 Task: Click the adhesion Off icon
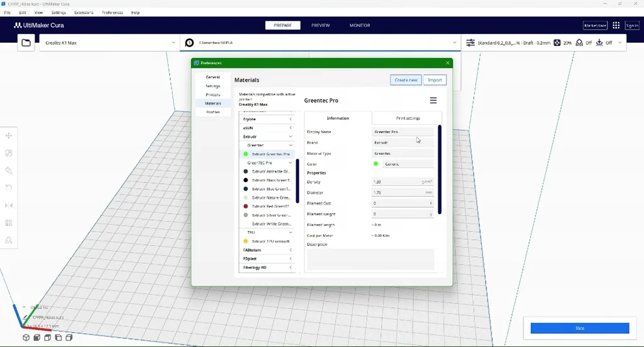click(x=599, y=43)
